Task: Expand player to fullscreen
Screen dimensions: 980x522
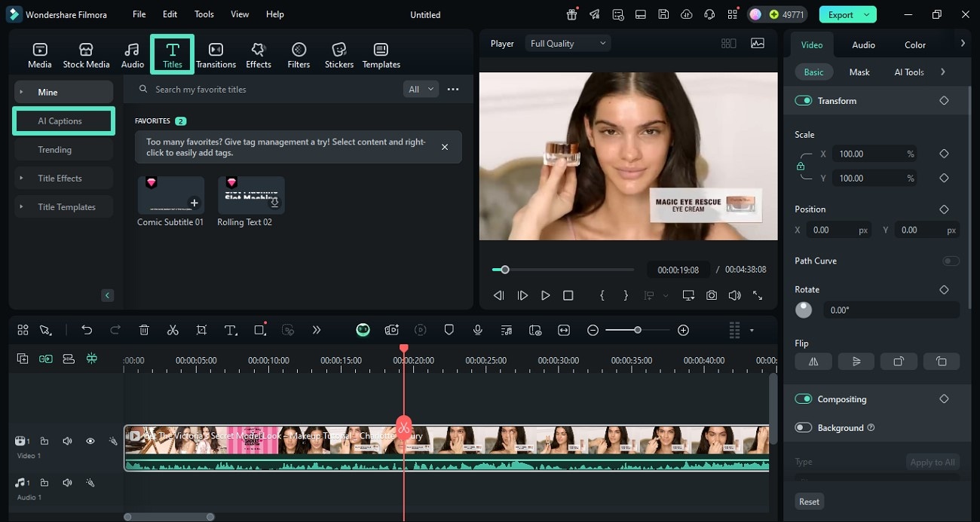Action: (758, 296)
